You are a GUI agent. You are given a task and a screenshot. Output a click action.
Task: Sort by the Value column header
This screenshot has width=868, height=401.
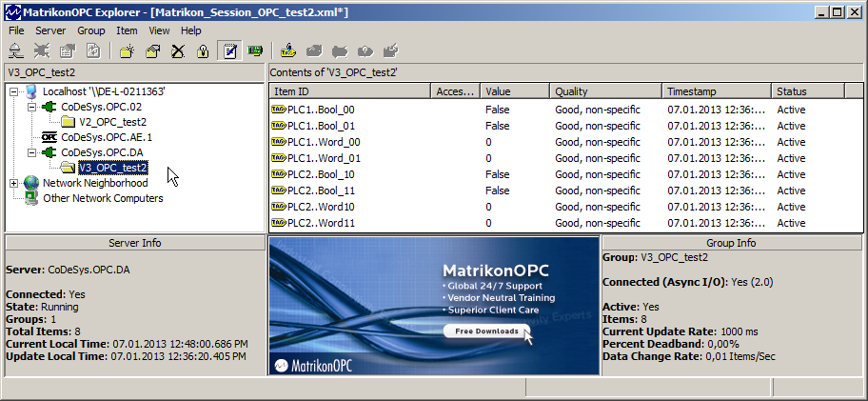click(x=515, y=91)
